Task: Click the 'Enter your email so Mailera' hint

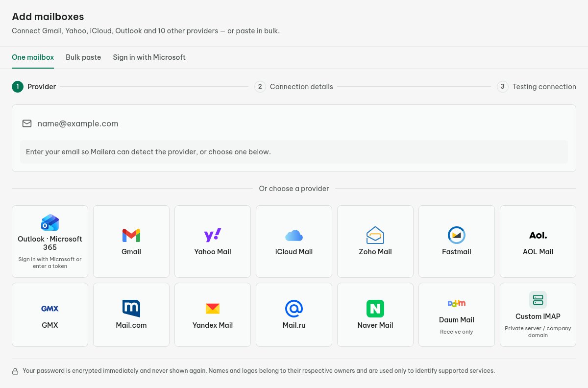Action: pyautogui.click(x=148, y=152)
